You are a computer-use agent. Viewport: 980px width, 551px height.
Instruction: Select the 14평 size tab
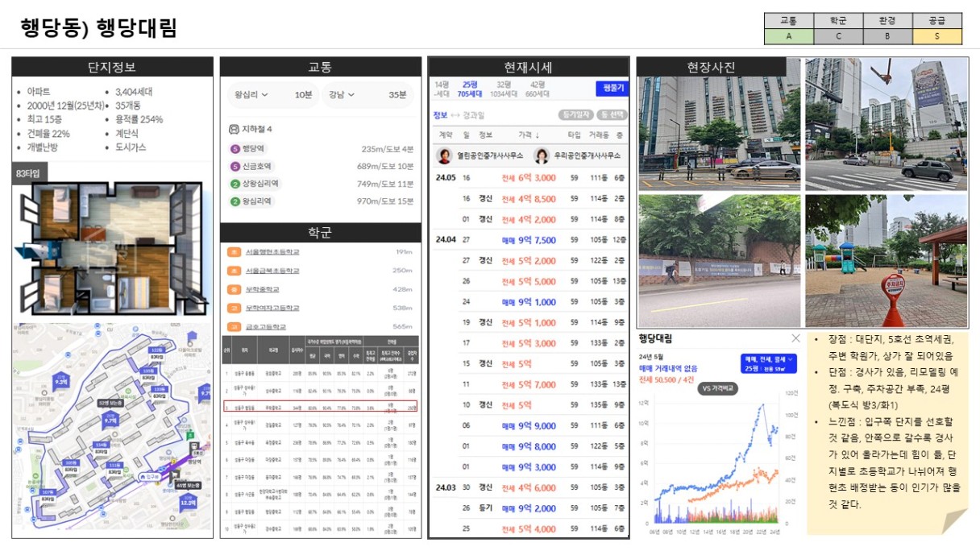(x=442, y=89)
